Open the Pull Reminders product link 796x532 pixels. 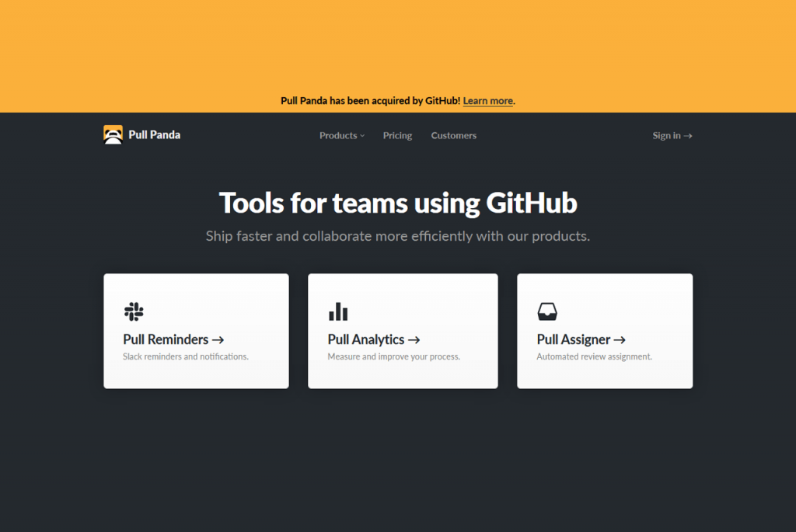167,339
